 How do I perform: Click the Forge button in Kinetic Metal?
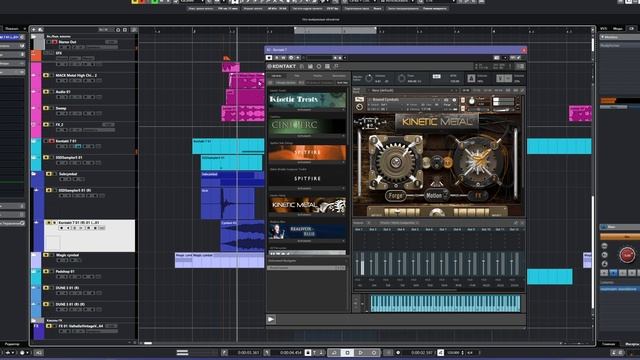click(396, 196)
